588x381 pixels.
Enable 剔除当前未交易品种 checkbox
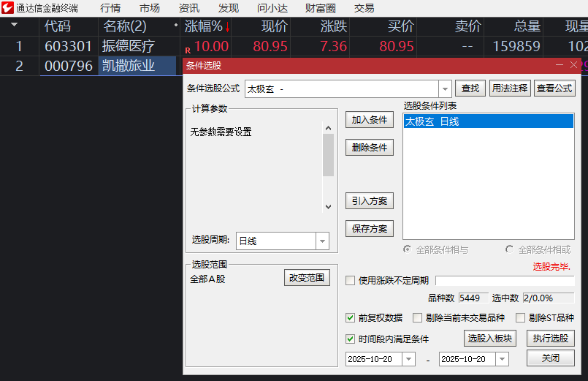417,318
